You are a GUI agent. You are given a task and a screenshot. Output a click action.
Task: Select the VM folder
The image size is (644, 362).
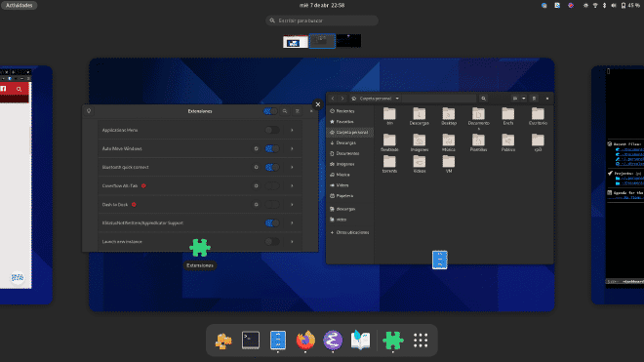pos(449,164)
